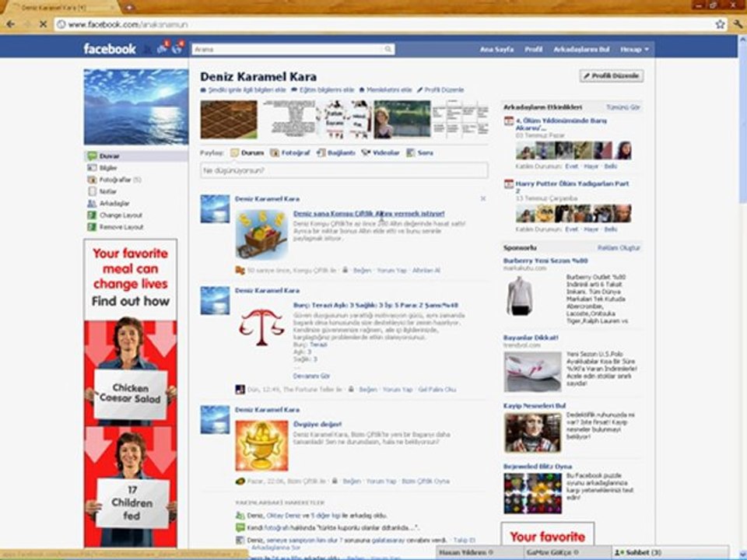Screen dimensions: 747x560
Task: Click the browser back arrow
Action: tap(10, 24)
